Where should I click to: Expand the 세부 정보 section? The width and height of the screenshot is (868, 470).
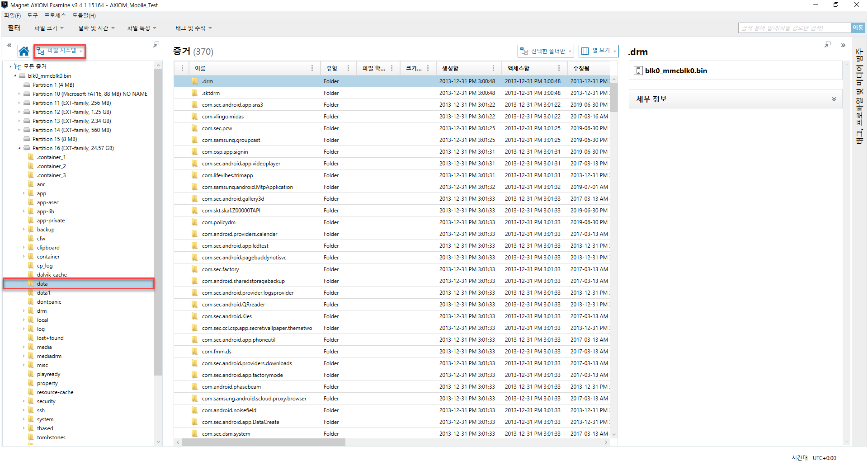tap(834, 99)
